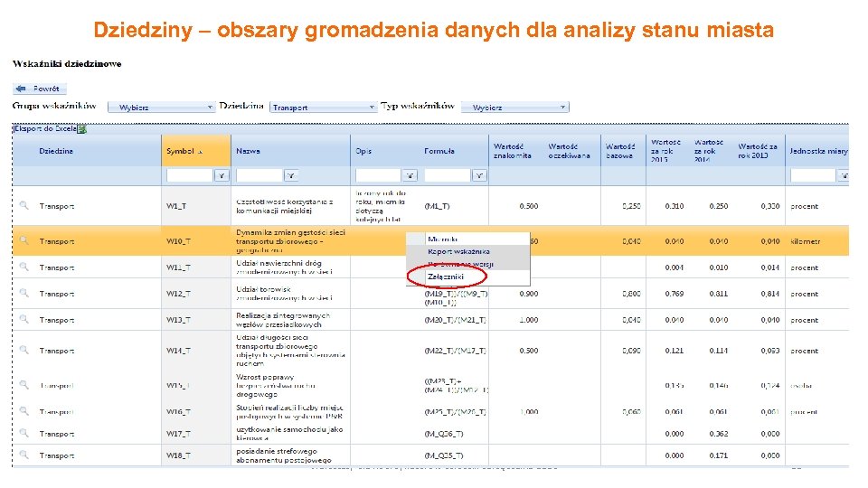Open magnifier icon for row W13_T

click(x=24, y=319)
